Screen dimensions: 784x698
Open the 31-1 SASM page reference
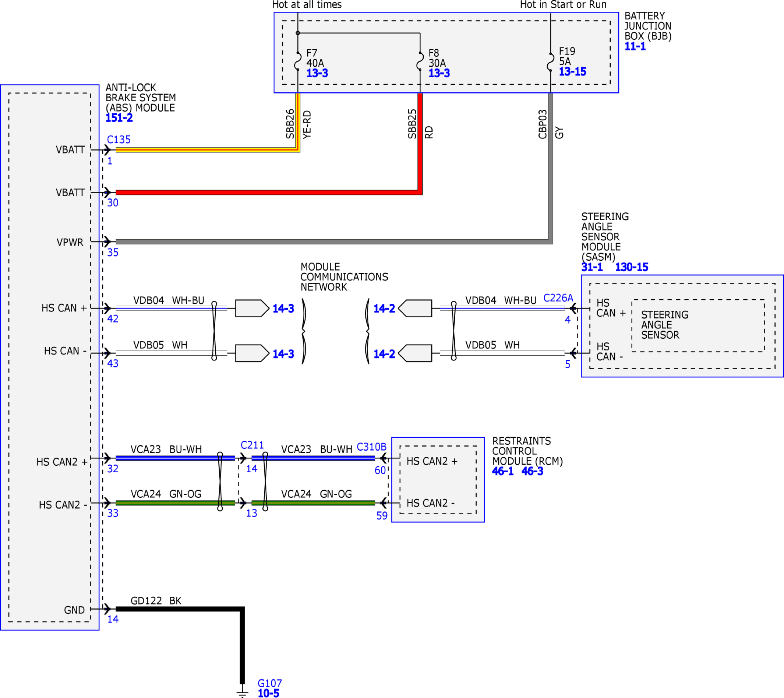click(592, 267)
